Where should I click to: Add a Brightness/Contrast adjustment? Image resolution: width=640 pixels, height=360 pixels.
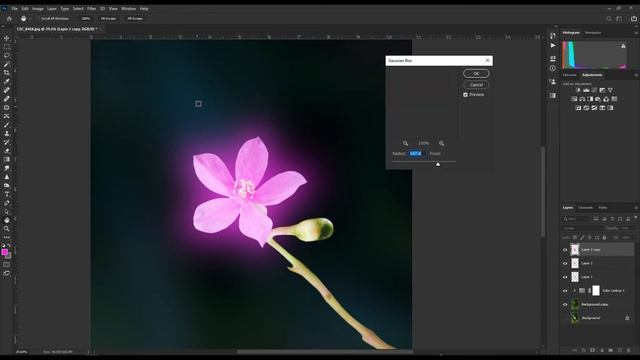(x=578, y=90)
